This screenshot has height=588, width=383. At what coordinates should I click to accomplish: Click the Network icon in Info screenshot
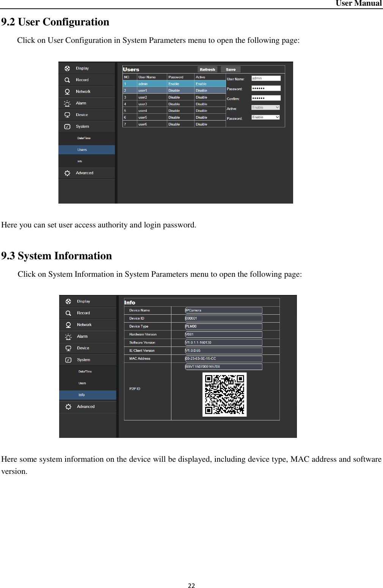[68, 325]
